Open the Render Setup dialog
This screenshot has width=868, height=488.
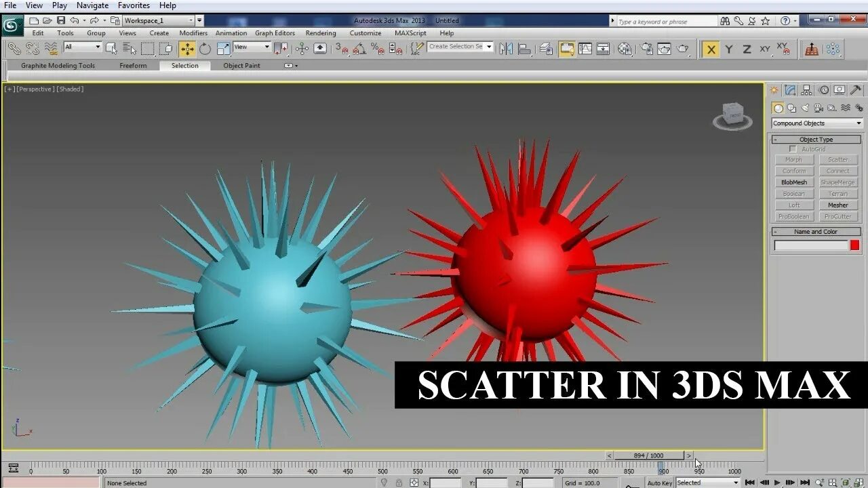pos(647,49)
